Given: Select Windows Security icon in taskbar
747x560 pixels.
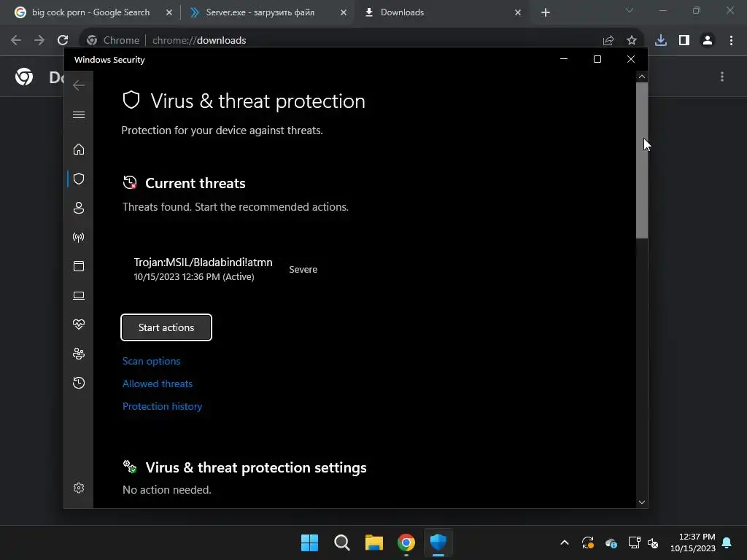Looking at the screenshot, I should point(438,542).
